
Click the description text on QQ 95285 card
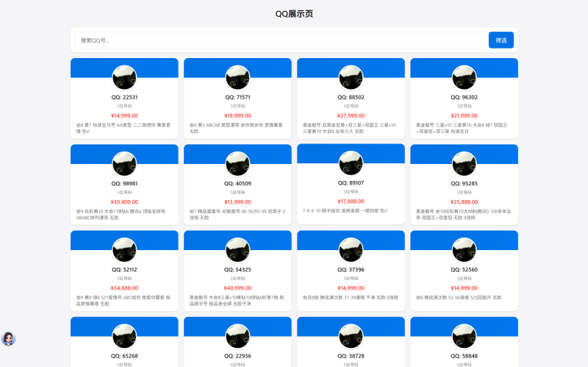tap(464, 214)
